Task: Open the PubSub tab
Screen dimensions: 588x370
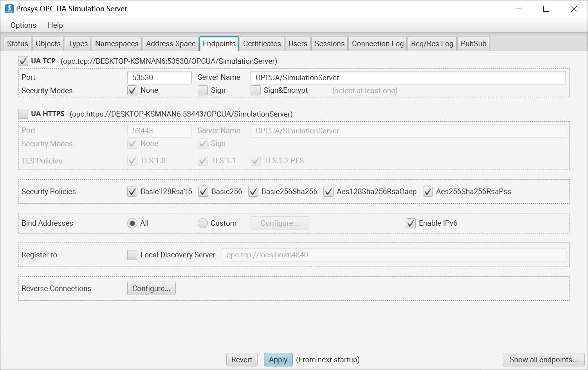Action: 473,43
